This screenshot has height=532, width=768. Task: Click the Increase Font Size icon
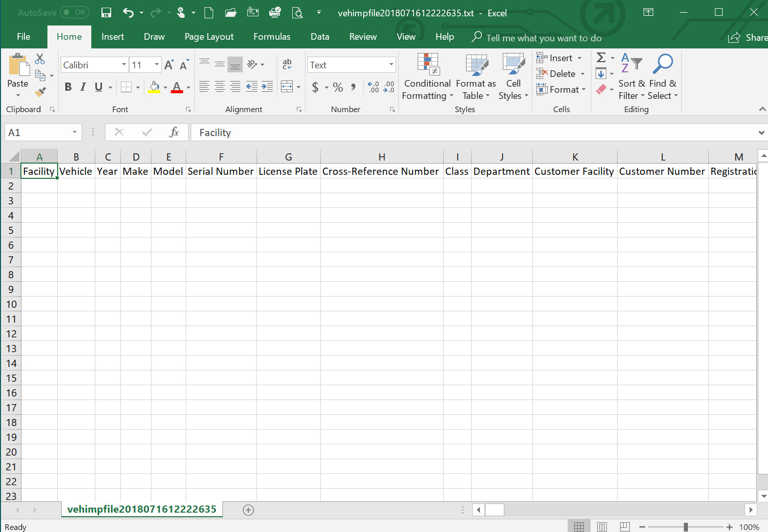(169, 65)
